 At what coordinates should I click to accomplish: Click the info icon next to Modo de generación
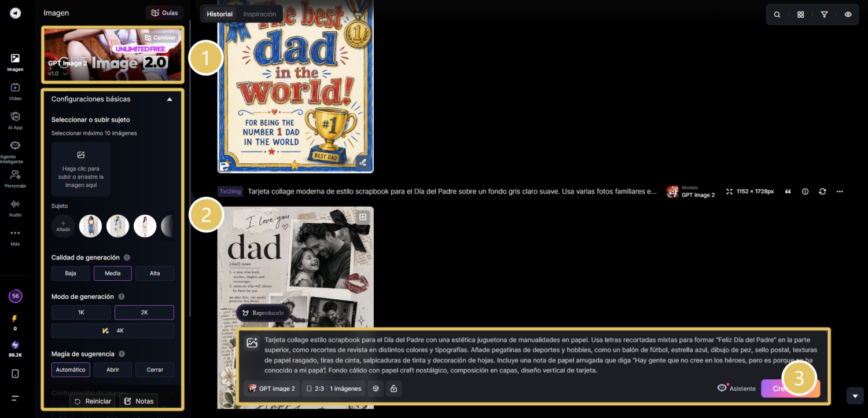122,297
